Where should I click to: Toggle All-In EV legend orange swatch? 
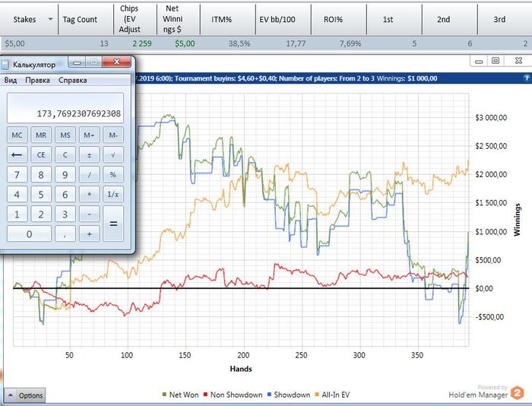317,395
